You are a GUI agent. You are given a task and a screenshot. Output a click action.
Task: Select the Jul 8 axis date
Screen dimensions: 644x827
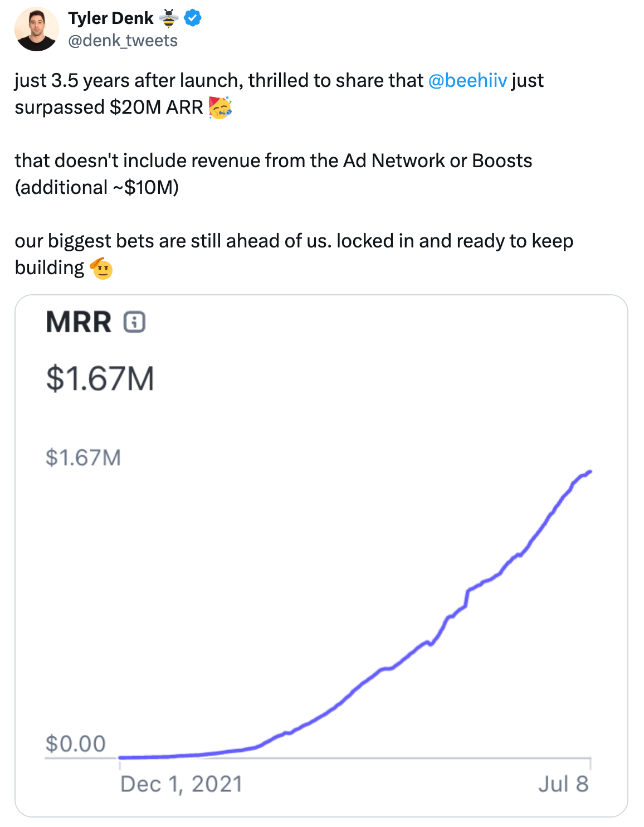[x=563, y=784]
